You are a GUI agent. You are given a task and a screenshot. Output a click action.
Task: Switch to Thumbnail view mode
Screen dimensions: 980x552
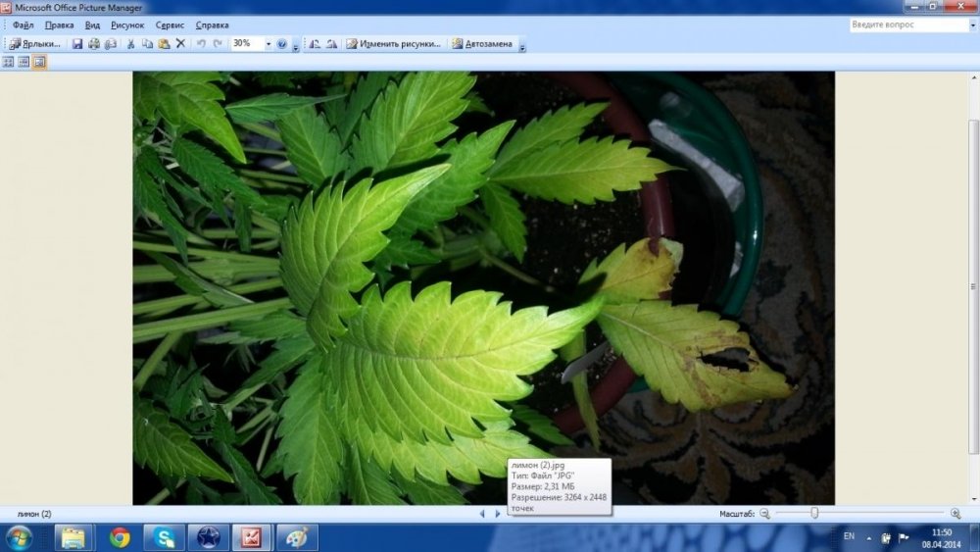tap(8, 62)
